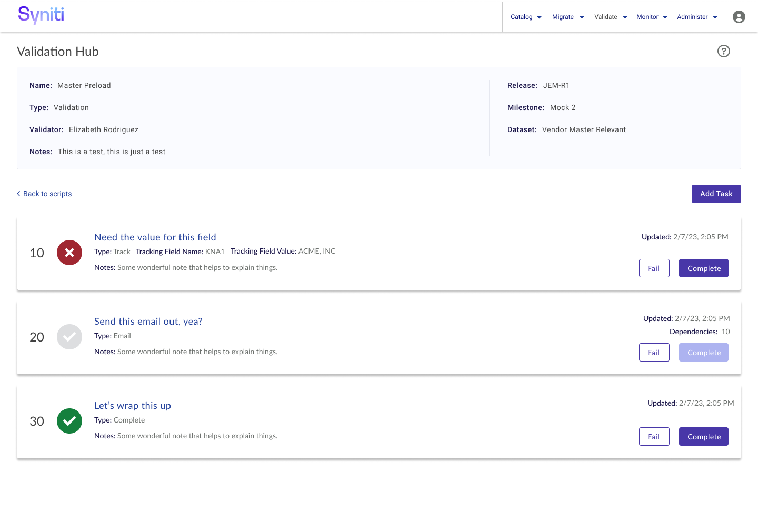Open the task titled Need the value for this field
This screenshot has height=532, width=758.
pos(155,237)
